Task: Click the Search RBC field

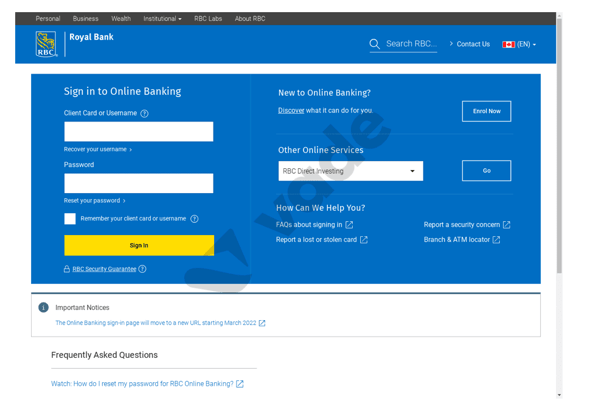Action: tap(411, 44)
